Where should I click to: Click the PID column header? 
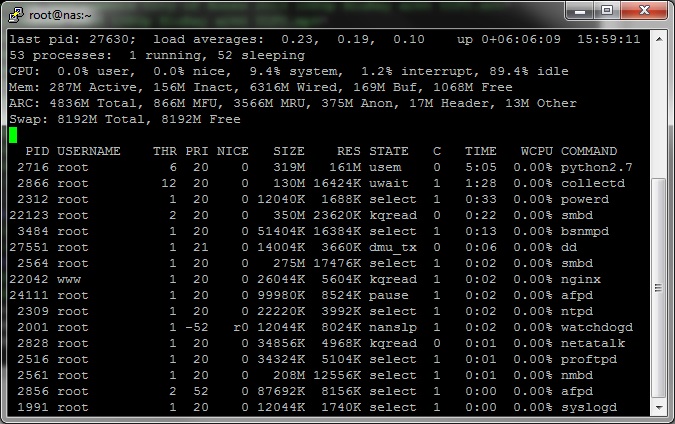pyautogui.click(x=37, y=151)
